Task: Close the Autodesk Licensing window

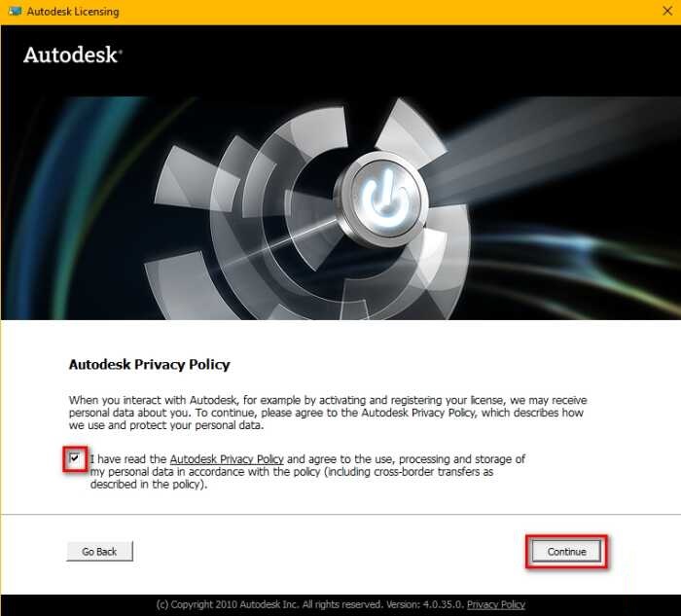Action: coord(667,11)
